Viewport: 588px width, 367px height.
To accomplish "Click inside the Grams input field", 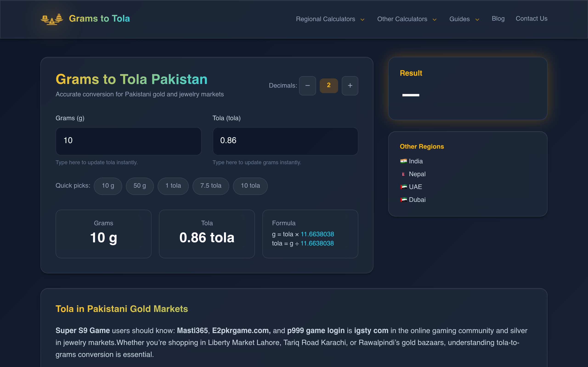I will [128, 141].
